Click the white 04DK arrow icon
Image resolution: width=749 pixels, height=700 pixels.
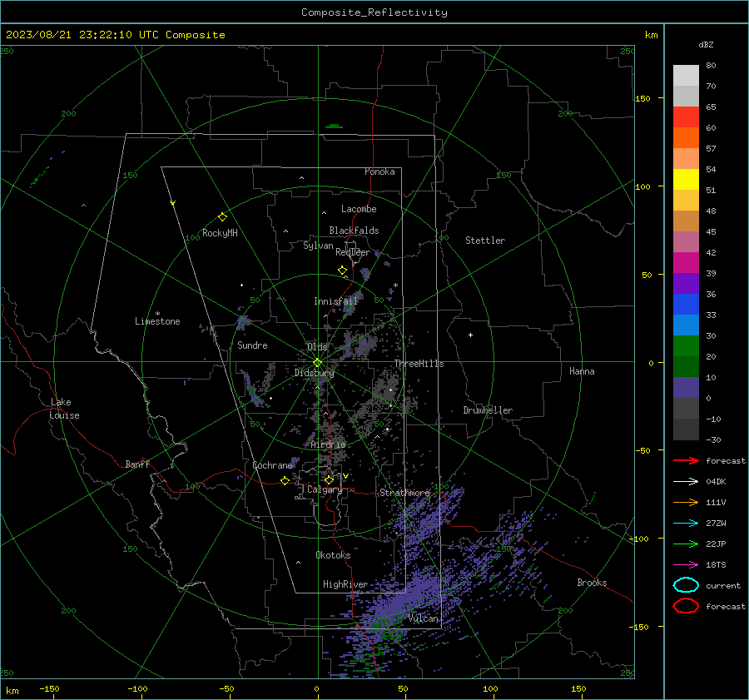[686, 482]
